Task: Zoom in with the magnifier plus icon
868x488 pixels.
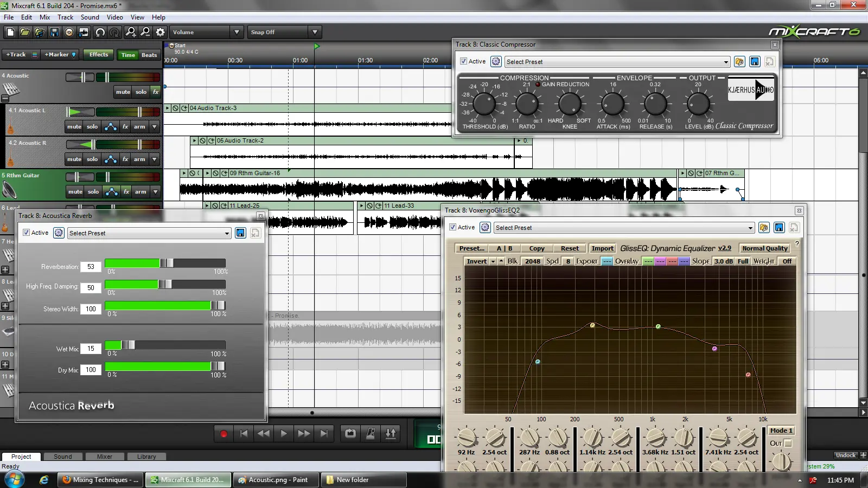Action: click(131, 33)
